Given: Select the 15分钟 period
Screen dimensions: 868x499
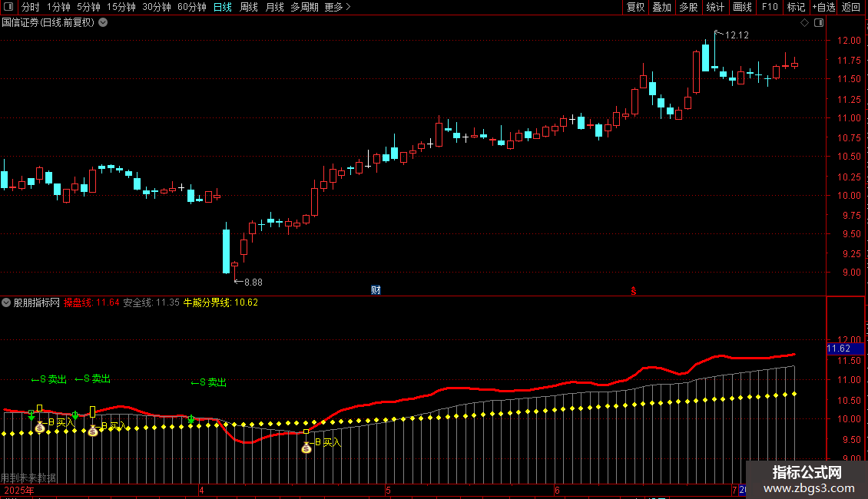Looking at the screenshot, I should 121,7.
